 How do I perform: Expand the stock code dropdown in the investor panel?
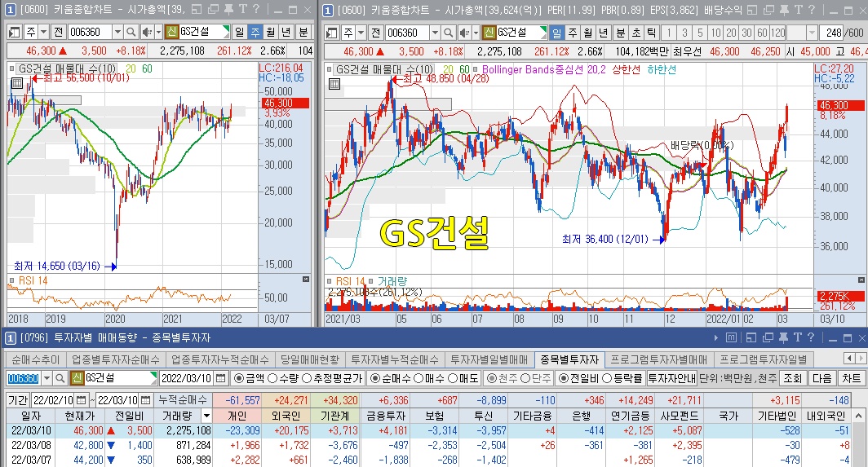pyautogui.click(x=47, y=378)
